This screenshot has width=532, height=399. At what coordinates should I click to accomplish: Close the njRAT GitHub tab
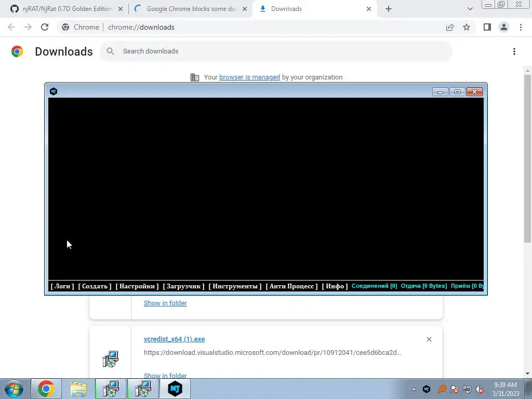(x=121, y=9)
